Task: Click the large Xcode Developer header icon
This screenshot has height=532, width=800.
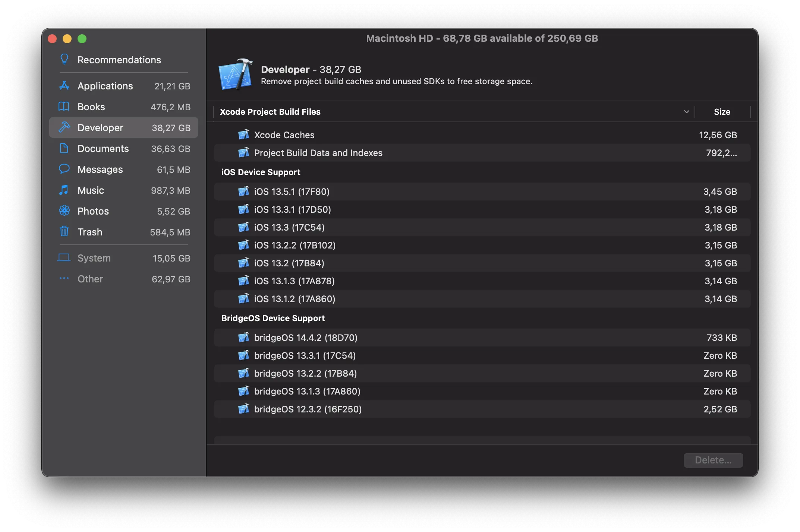Action: 236,75
